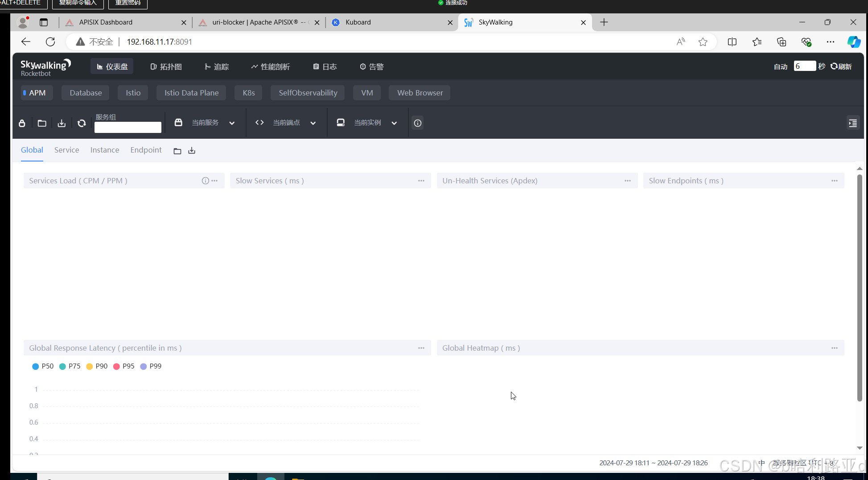Switch to the Service tab
The height and width of the screenshot is (480, 868).
pyautogui.click(x=67, y=150)
